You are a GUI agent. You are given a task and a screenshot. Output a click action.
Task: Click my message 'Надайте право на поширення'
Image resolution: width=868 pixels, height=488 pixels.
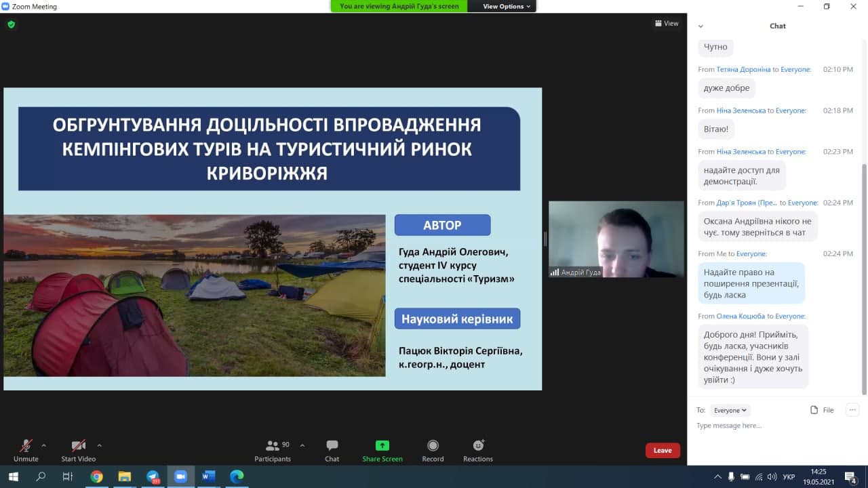pyautogui.click(x=751, y=283)
